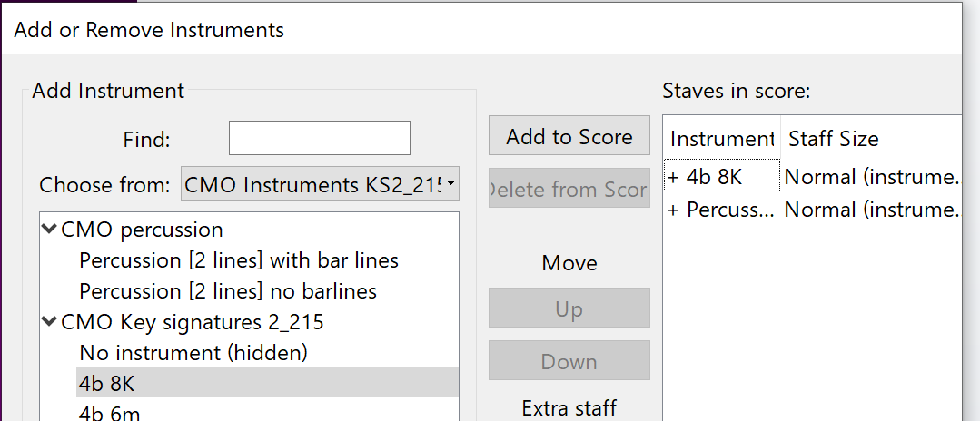The image size is (980, 421).
Task: Click the Move Up button
Action: (569, 308)
